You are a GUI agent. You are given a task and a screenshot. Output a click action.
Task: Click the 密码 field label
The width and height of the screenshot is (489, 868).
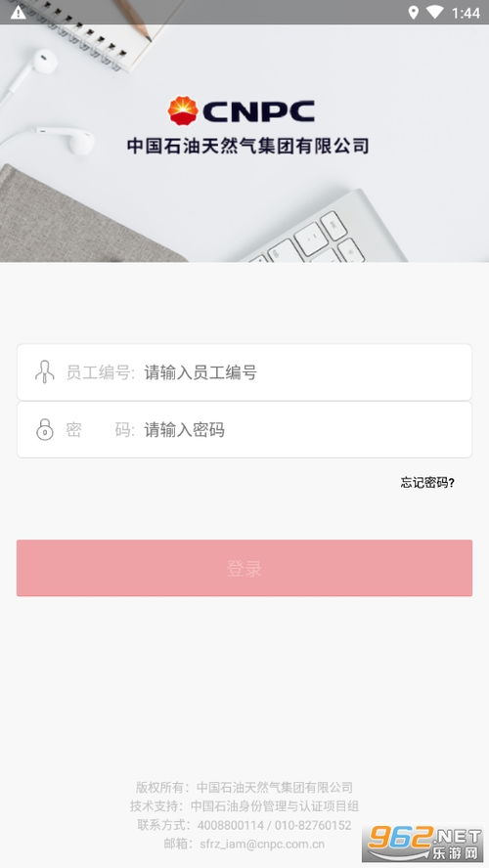[100, 429]
